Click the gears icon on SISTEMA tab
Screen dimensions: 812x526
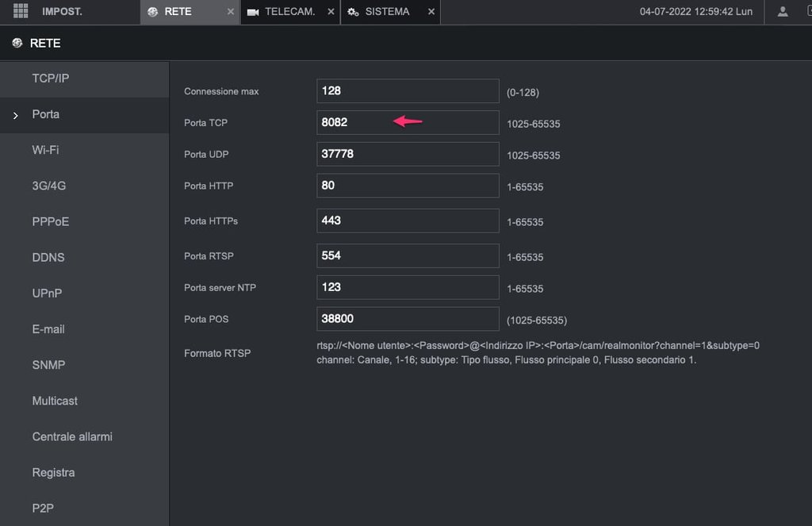tap(353, 12)
